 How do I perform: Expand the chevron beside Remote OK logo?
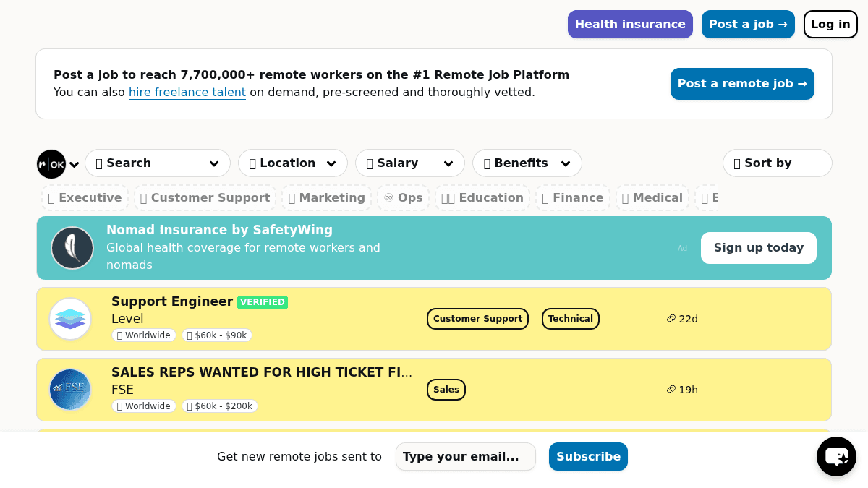(74, 165)
